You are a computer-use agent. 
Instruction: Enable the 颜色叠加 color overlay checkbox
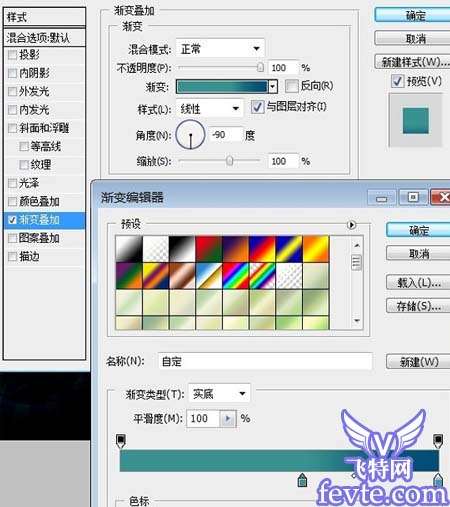click(x=12, y=201)
